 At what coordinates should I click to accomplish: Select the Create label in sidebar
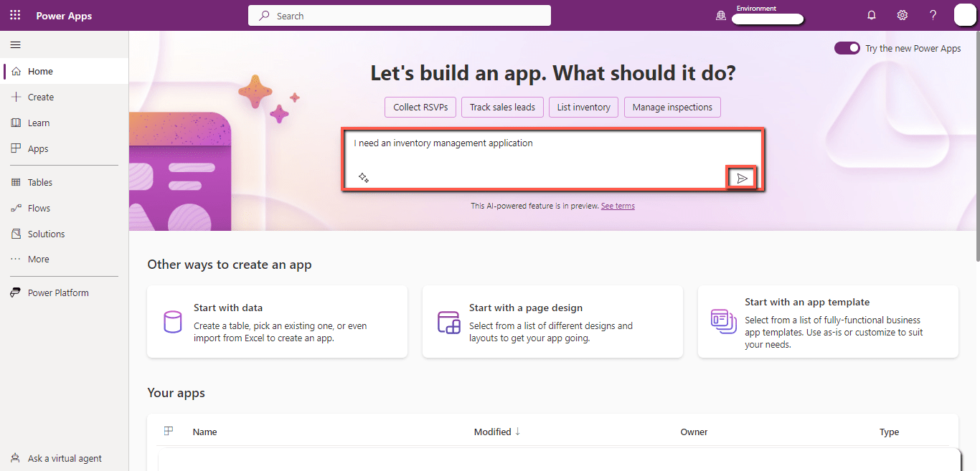pos(41,97)
